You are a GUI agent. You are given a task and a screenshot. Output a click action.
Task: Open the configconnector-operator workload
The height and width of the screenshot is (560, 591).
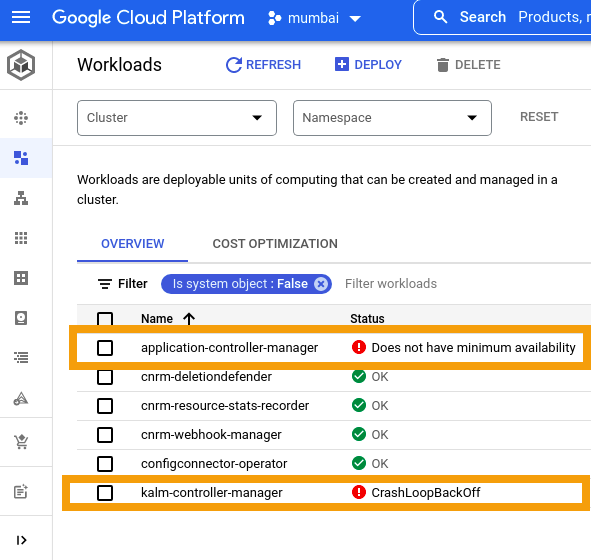coord(214,464)
